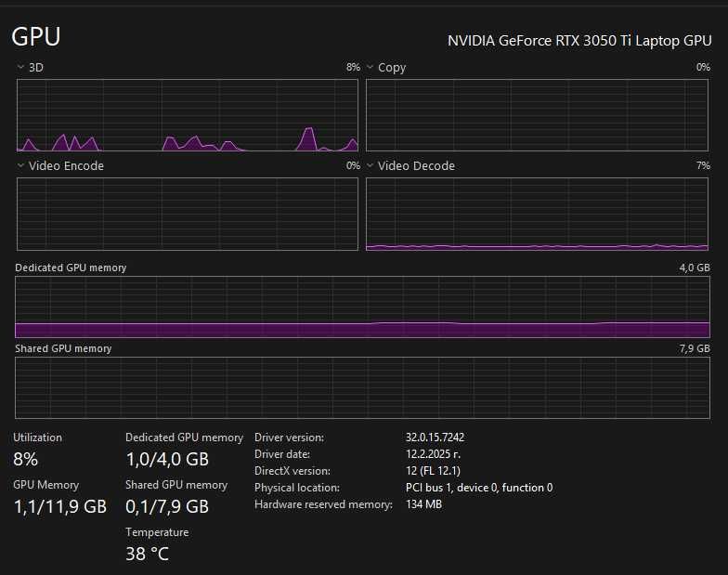728x575 pixels.
Task: Click the Dedicated GPU memory stats label
Action: [x=184, y=438]
